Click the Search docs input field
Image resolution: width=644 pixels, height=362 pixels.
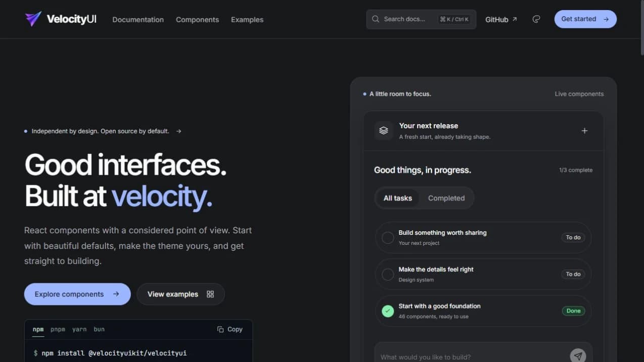421,19
